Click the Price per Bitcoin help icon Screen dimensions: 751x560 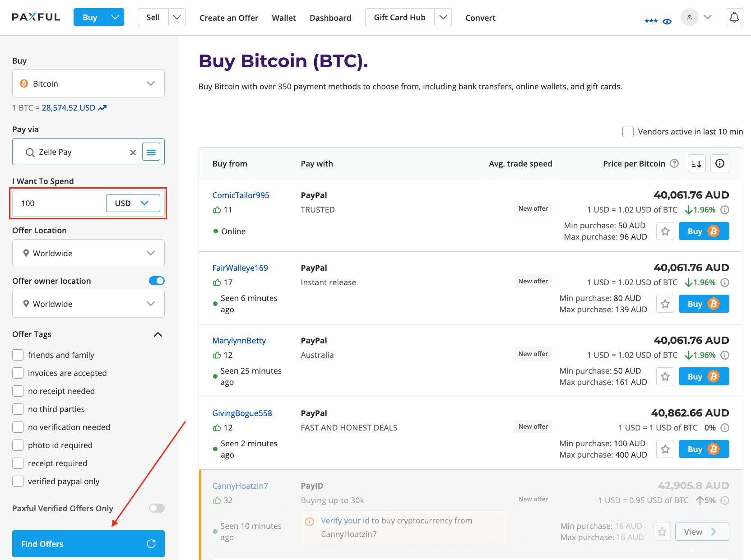(x=674, y=163)
